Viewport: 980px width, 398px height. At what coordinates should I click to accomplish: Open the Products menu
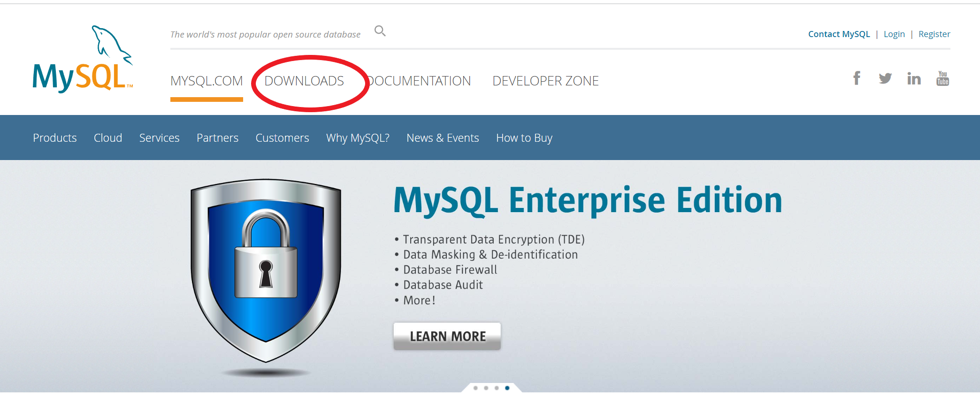55,138
